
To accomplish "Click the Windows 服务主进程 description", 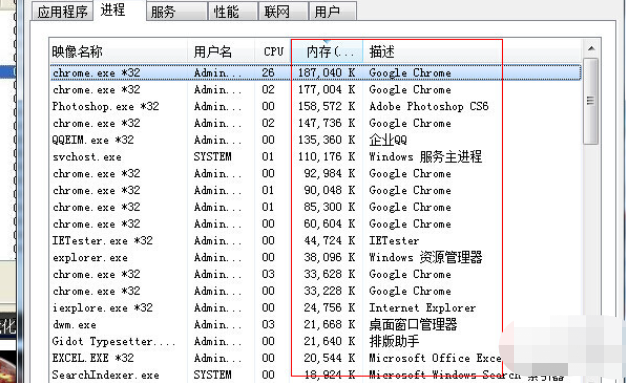I will coord(425,157).
